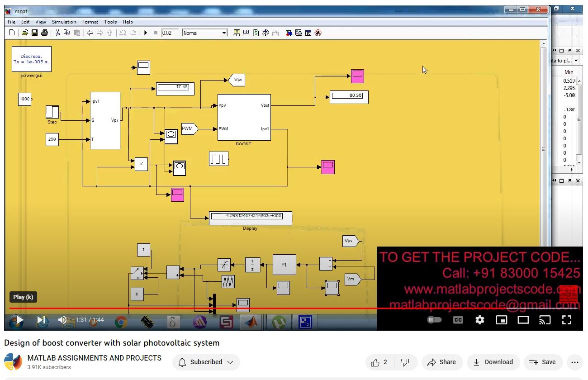Viewport: 588px width, 380px height.
Task: Open the Format menu
Action: 90,22
